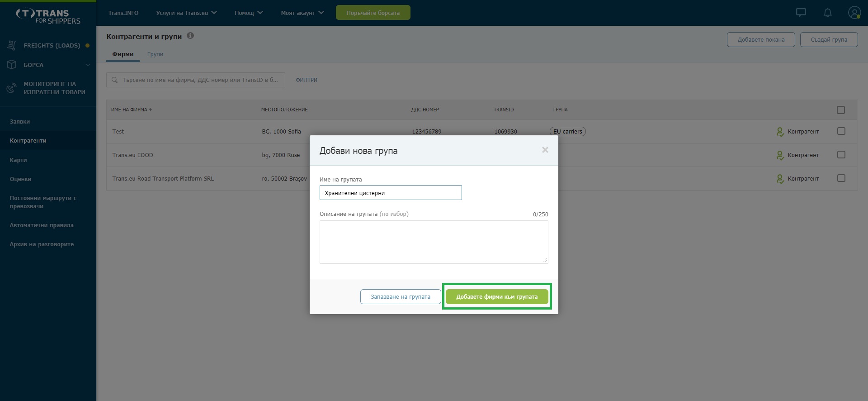Click the Test company name
This screenshot has width=868, height=401.
(118, 131)
